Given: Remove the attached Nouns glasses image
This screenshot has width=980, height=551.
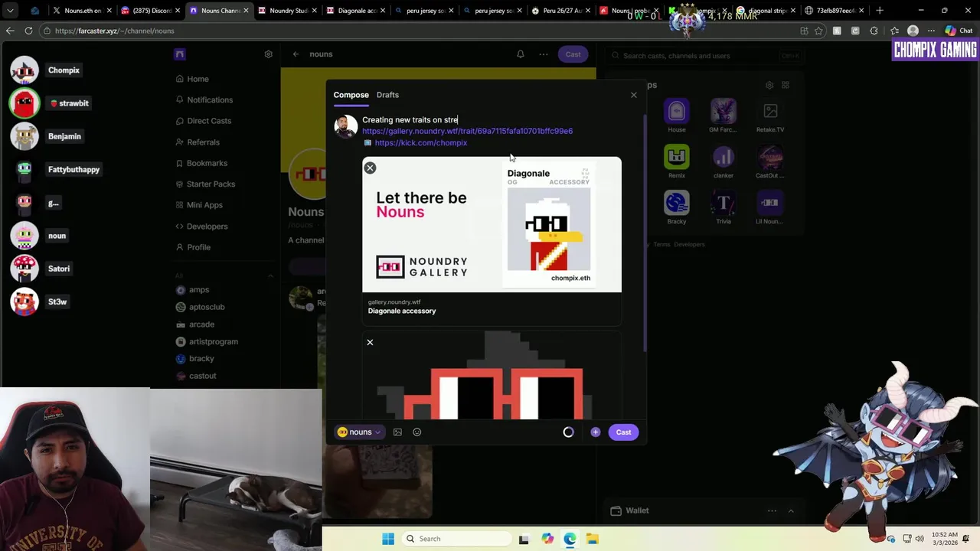Looking at the screenshot, I should [370, 342].
